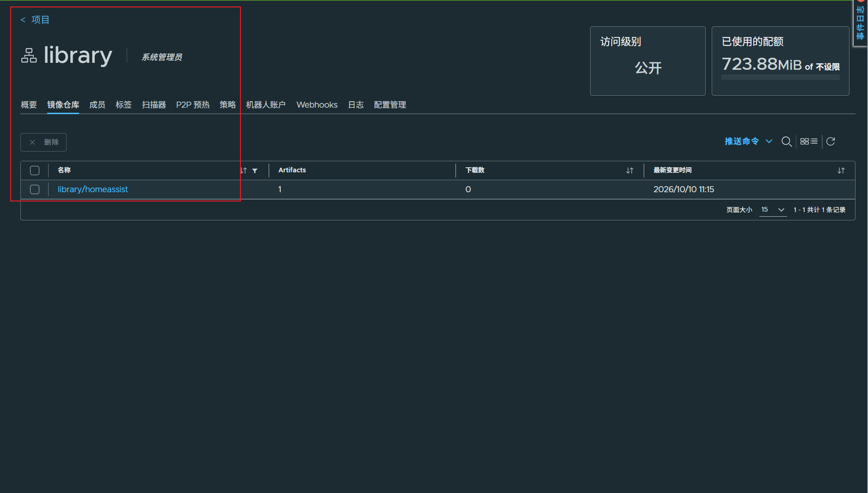The width and height of the screenshot is (868, 493).
Task: Open the 标签 tab
Action: pos(123,105)
